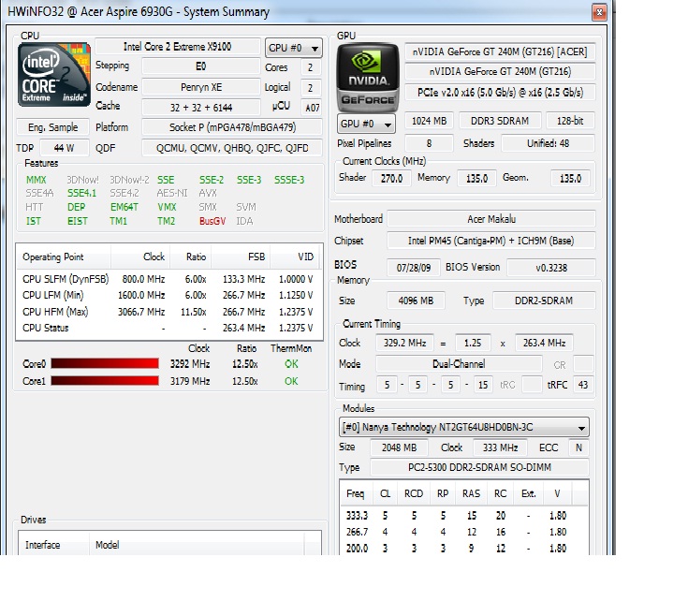This screenshot has height=616, width=688.
Task: Click the Intel PM45 chipset field
Action: 491,241
